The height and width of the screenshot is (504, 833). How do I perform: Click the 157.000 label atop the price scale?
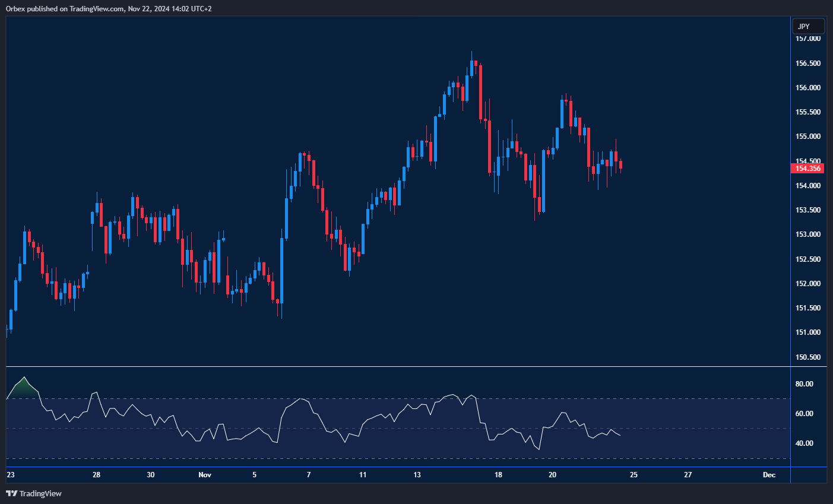(x=807, y=39)
